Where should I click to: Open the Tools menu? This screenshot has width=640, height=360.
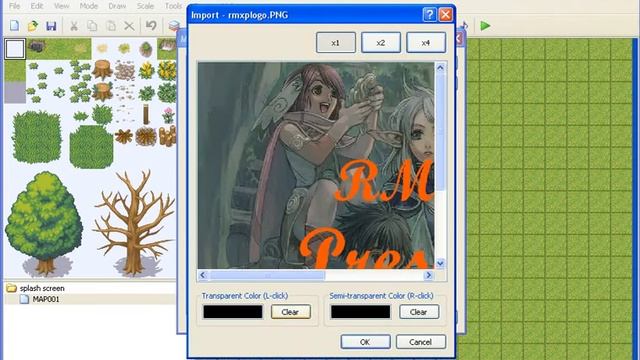pyautogui.click(x=173, y=6)
